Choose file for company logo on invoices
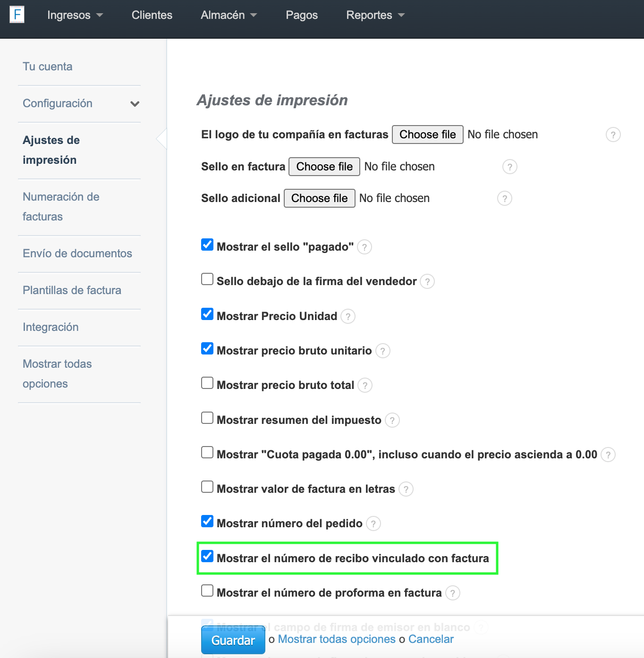The height and width of the screenshot is (658, 644). (427, 135)
